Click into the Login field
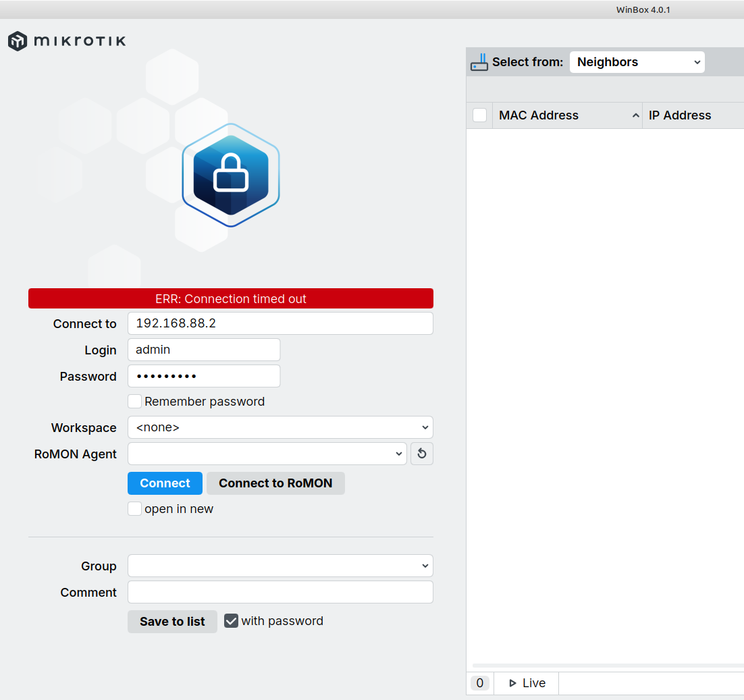744x700 pixels. point(204,350)
